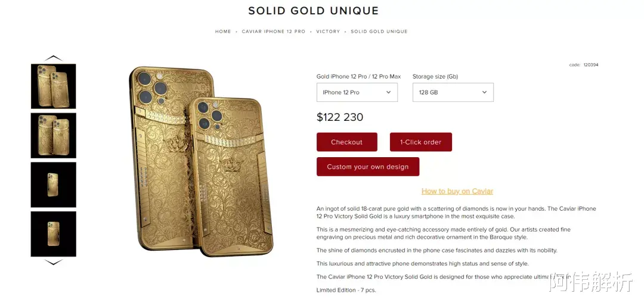Select the first product thumbnail
Screen dimensions: 644x306
tap(54, 86)
